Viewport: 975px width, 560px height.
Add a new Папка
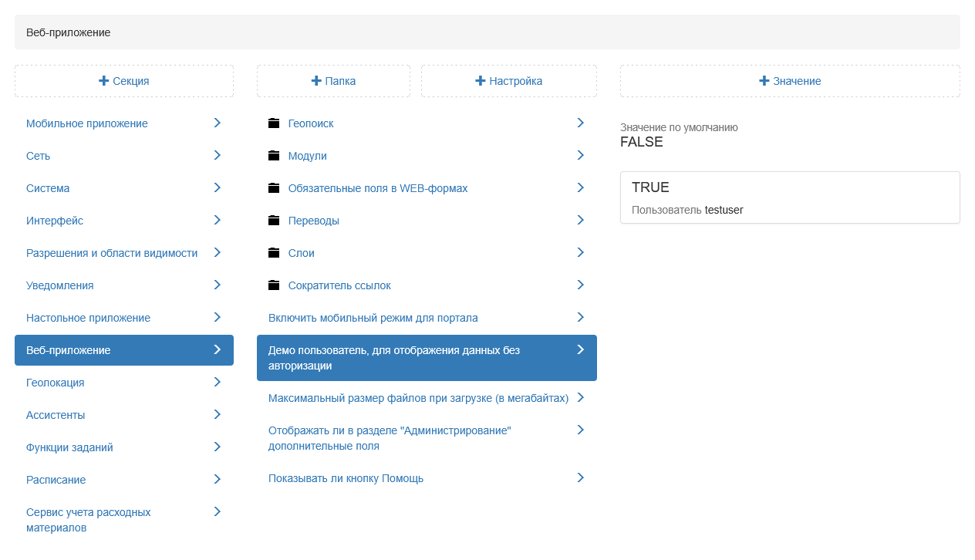pyautogui.click(x=333, y=81)
